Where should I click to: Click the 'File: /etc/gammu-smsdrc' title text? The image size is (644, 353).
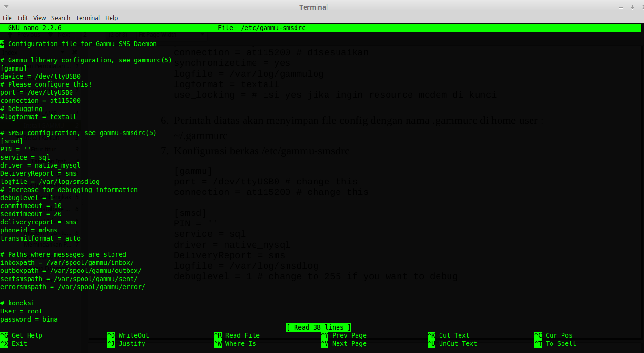[x=262, y=28]
